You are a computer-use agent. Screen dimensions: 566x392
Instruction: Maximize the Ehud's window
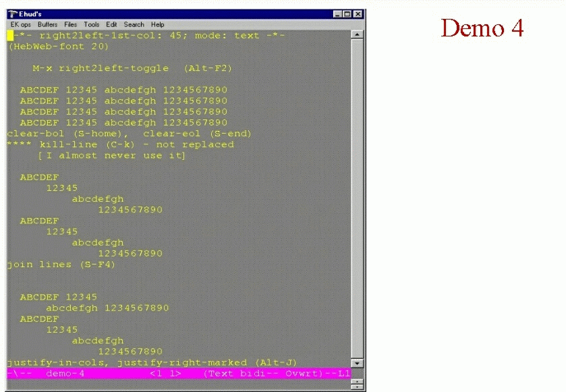(x=348, y=14)
